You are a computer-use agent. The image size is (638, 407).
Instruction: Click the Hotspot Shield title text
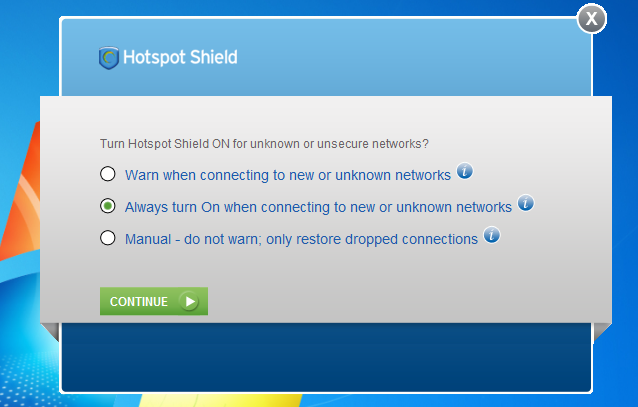click(x=180, y=58)
